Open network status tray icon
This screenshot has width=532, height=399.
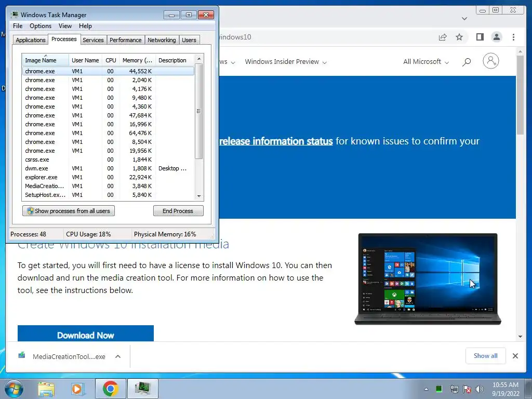click(454, 389)
